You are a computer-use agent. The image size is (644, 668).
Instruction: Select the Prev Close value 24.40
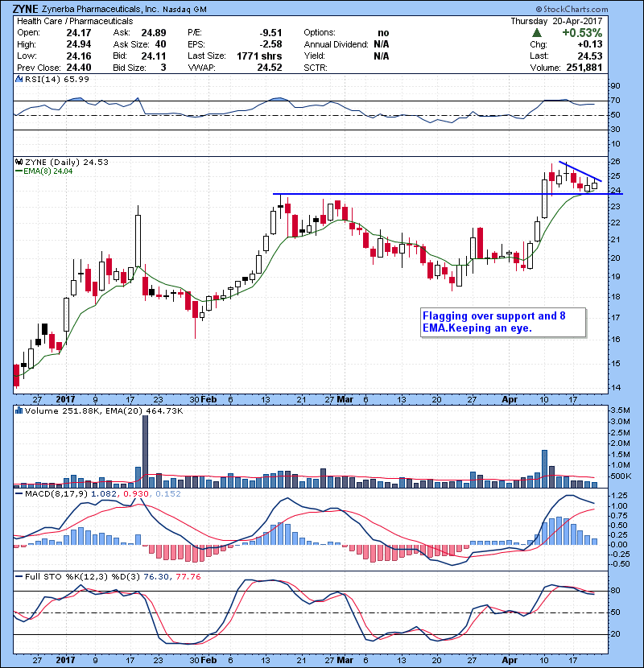[x=78, y=68]
